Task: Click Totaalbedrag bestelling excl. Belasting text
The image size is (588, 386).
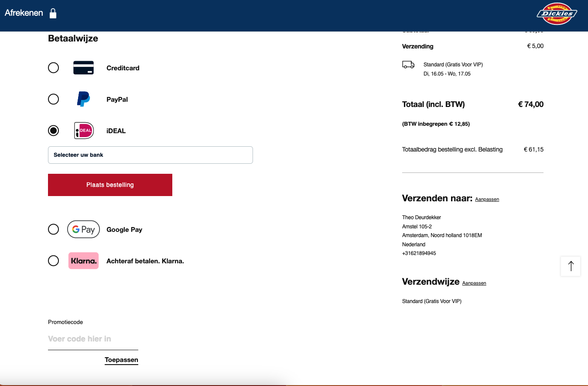Action: point(452,149)
